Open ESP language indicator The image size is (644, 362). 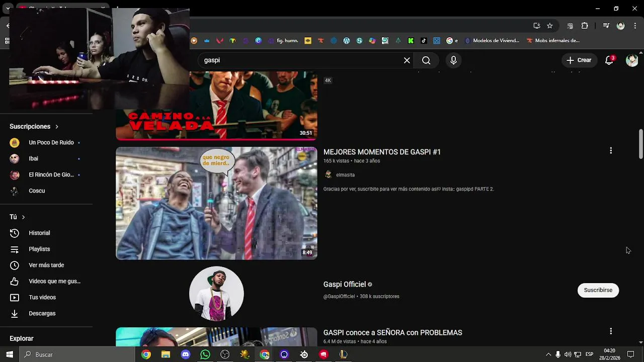tap(589, 354)
